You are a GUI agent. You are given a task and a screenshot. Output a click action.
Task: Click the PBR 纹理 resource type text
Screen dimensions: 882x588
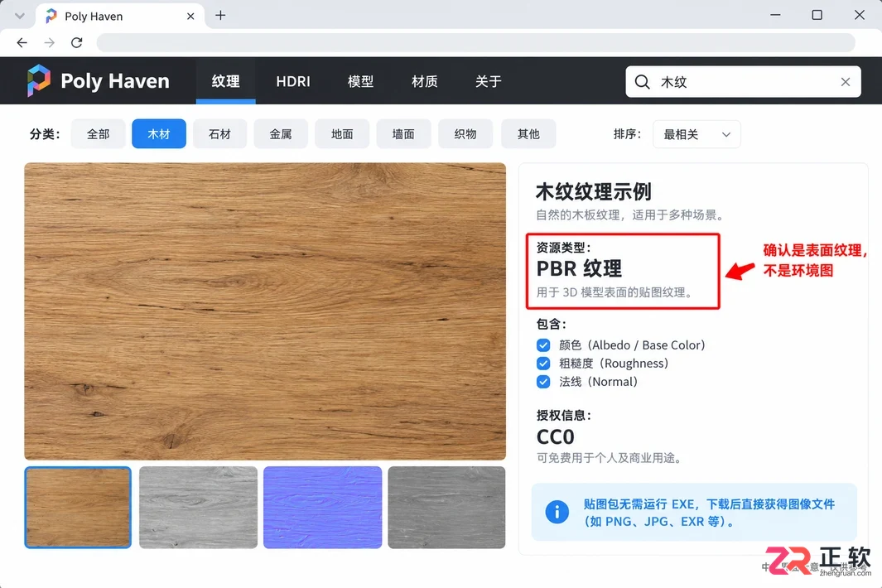(579, 268)
